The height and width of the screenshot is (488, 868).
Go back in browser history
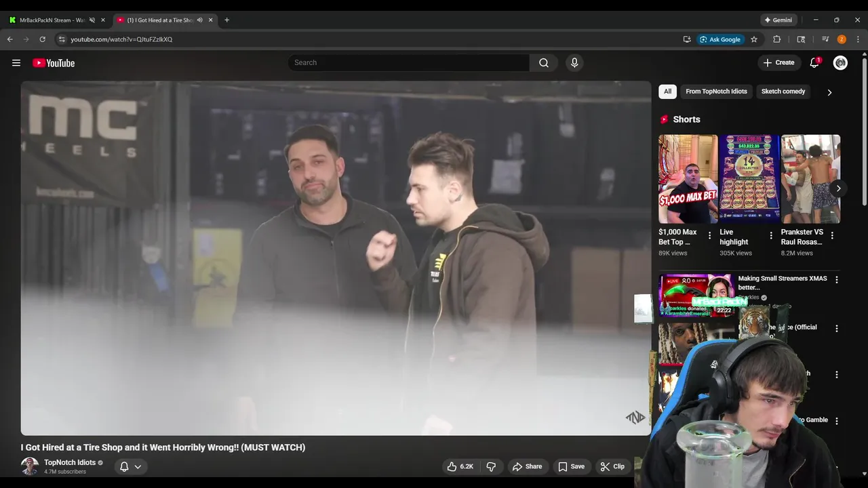(x=10, y=39)
